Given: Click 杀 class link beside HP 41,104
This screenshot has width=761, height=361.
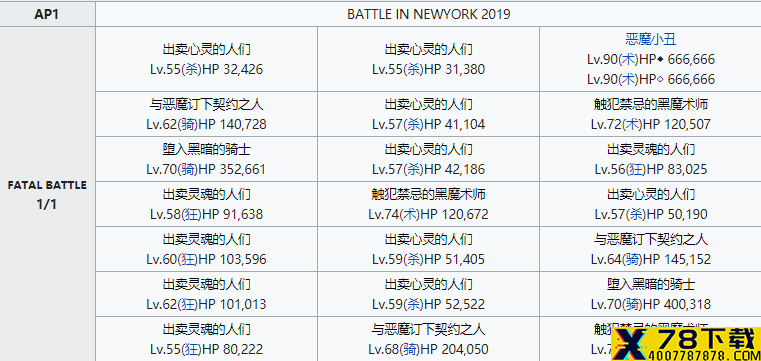Looking at the screenshot, I should click(413, 125).
